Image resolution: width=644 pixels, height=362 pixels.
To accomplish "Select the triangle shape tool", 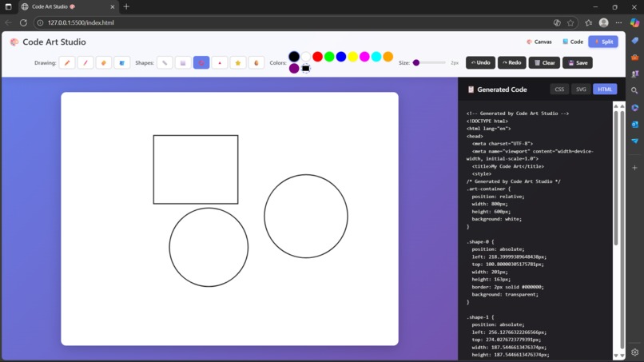I will [x=220, y=63].
